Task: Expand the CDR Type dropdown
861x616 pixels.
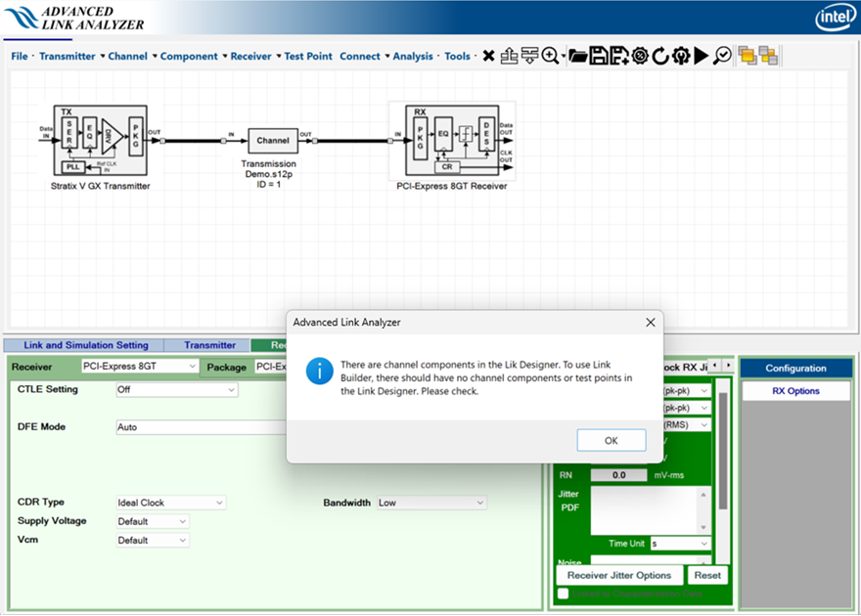Action: [171, 503]
